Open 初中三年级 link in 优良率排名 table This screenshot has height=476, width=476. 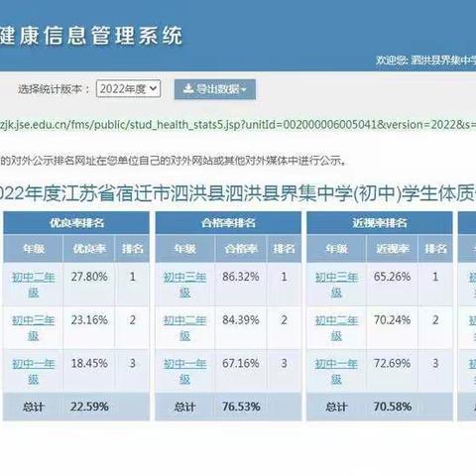pyautogui.click(x=34, y=328)
